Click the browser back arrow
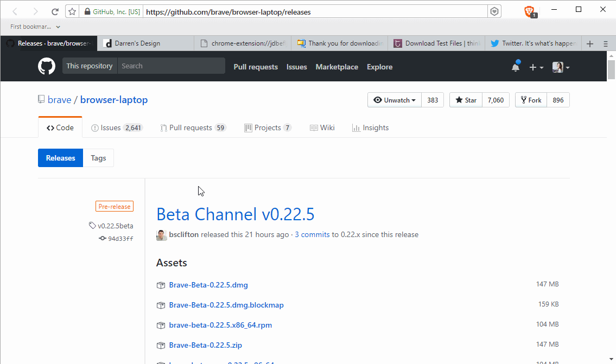 point(15,12)
